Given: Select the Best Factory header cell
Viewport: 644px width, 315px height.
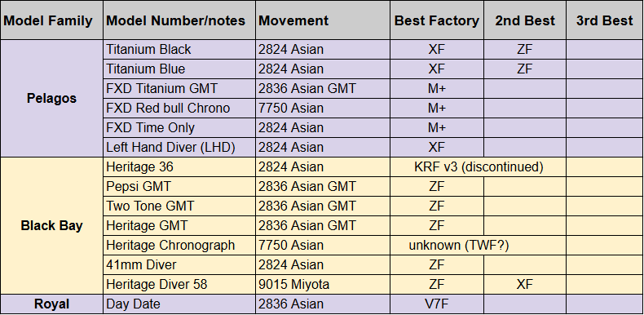Looking at the screenshot, I should 437,20.
